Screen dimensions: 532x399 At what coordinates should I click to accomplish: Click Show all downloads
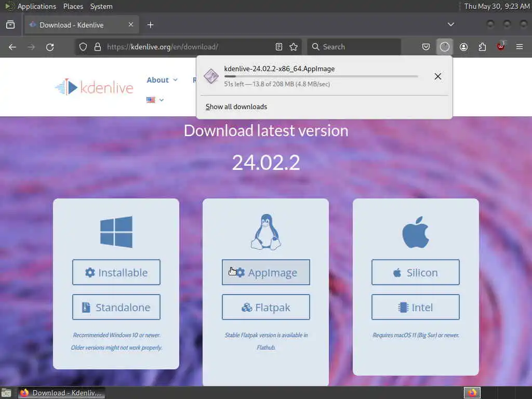click(236, 107)
